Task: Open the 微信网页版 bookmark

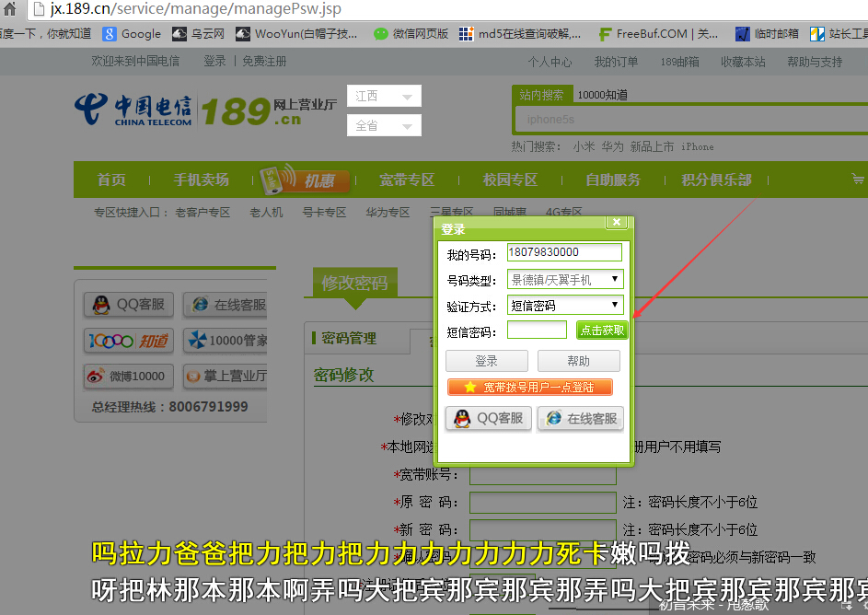Action: click(x=411, y=34)
